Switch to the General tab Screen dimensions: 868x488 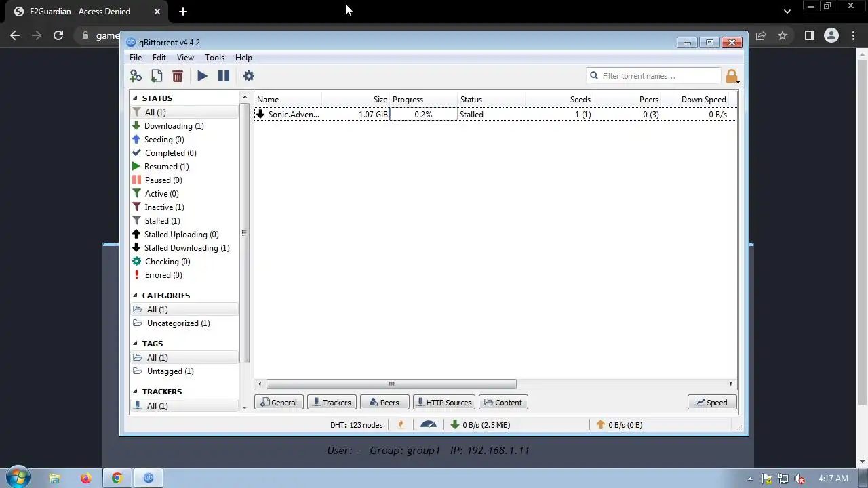pos(279,403)
